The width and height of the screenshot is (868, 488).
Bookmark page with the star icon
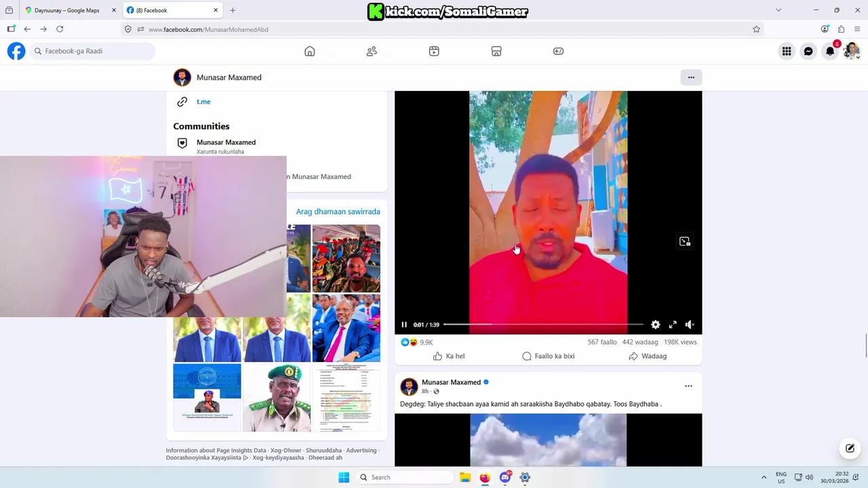point(756,29)
